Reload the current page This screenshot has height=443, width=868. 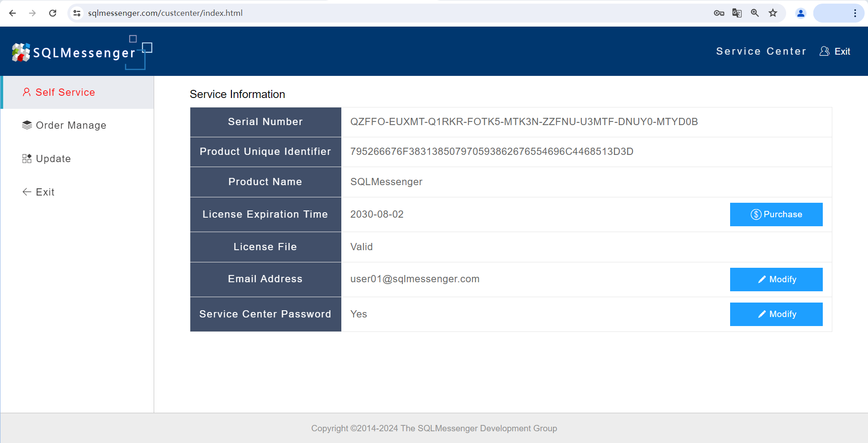pyautogui.click(x=53, y=13)
